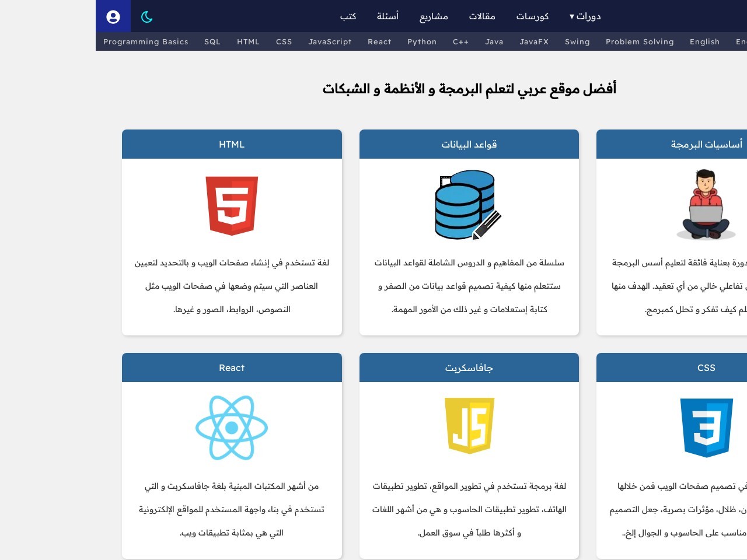The width and height of the screenshot is (747, 560).
Task: Open the مقالات menu item
Action: tap(482, 16)
